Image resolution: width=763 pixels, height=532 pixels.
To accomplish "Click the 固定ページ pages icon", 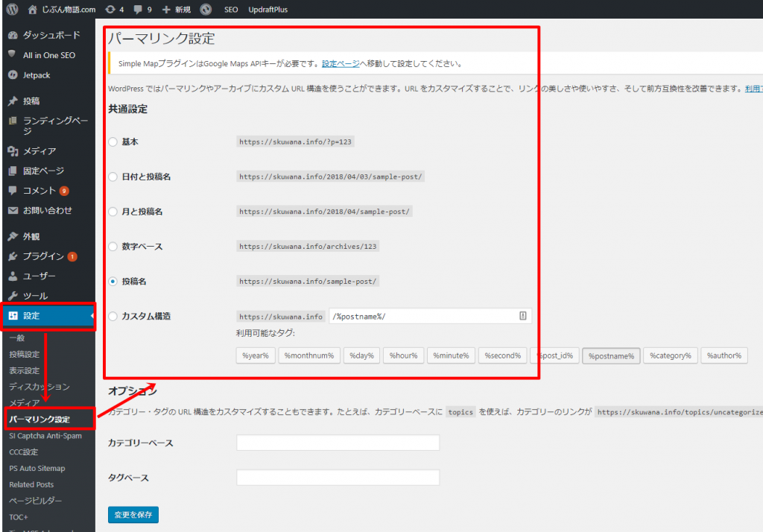I will 13,171.
